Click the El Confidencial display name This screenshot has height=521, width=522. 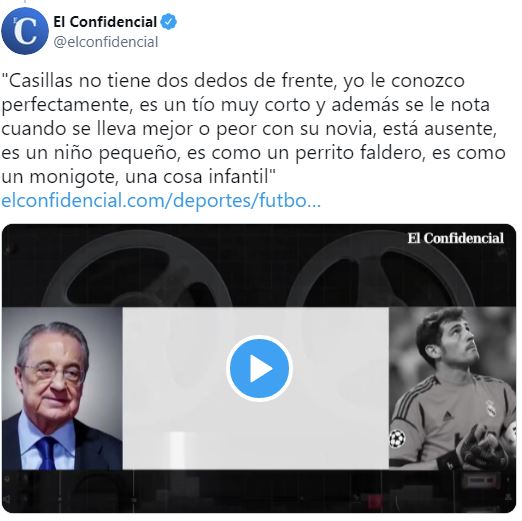click(x=105, y=22)
